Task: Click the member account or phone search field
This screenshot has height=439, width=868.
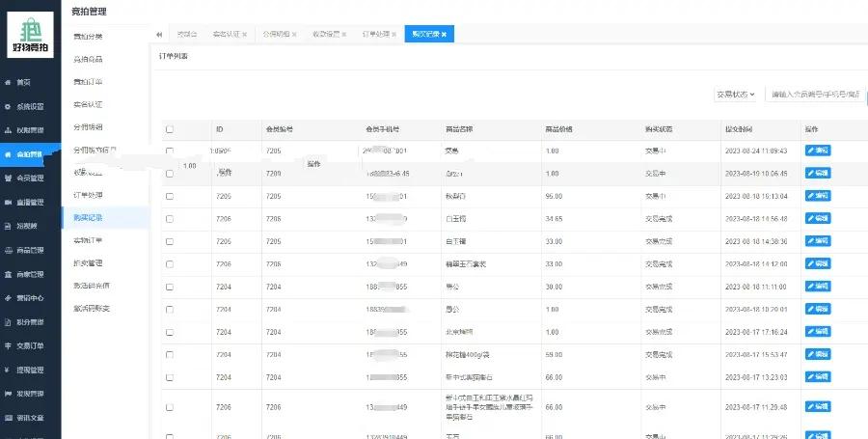Action: coord(816,95)
